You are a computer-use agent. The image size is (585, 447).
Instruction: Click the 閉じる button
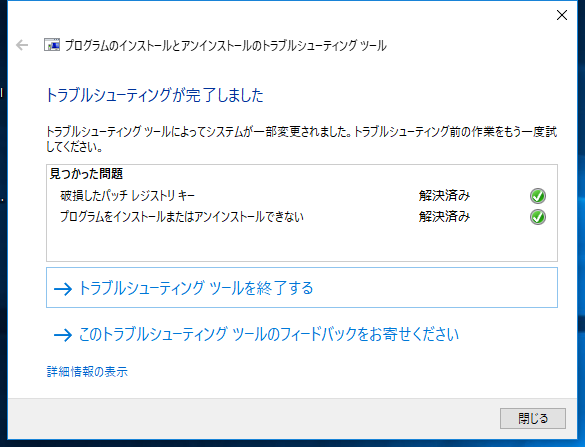coord(533,418)
